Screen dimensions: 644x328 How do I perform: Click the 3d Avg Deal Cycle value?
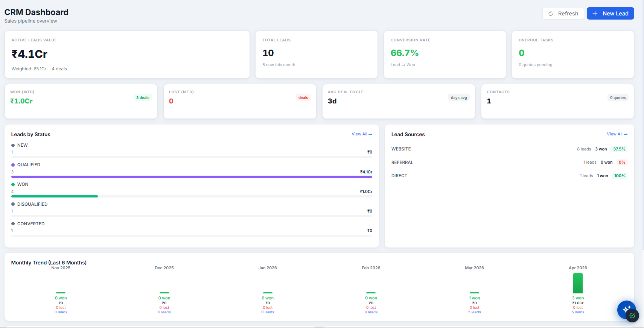[332, 101]
